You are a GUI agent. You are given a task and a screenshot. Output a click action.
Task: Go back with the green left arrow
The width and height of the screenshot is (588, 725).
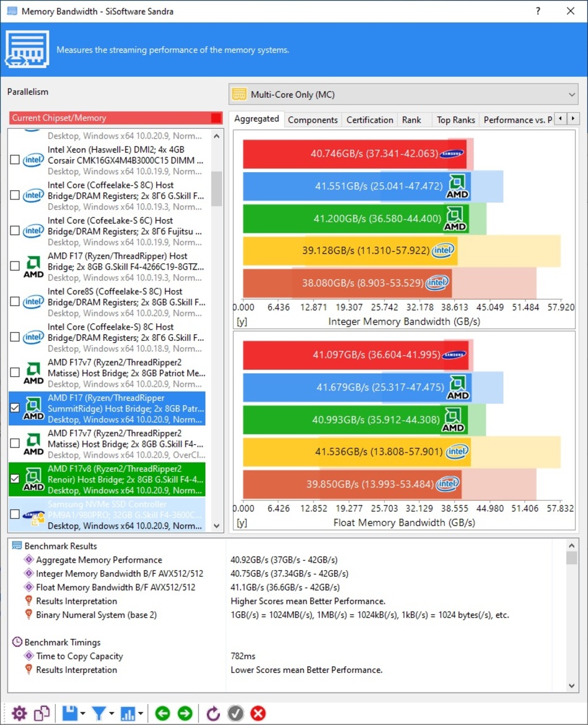tap(162, 713)
